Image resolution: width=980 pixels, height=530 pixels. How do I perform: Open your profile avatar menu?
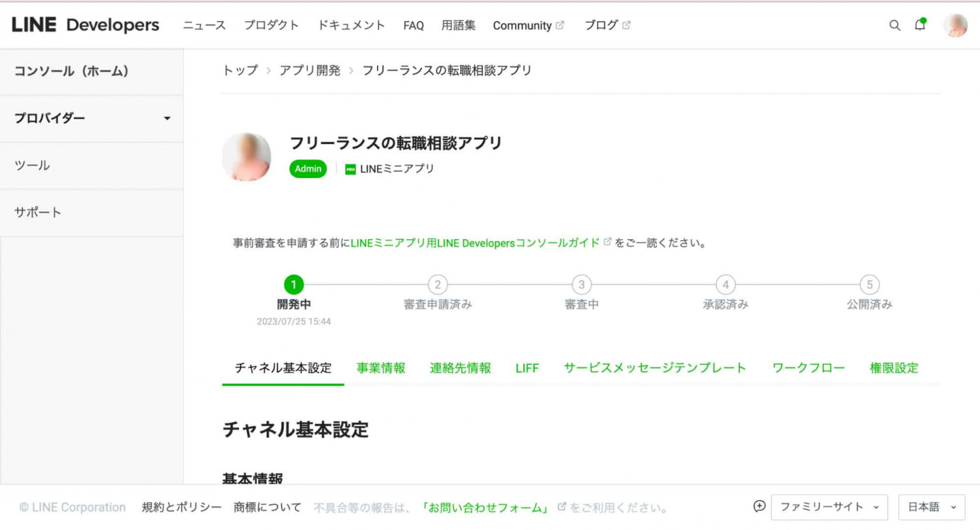(956, 26)
